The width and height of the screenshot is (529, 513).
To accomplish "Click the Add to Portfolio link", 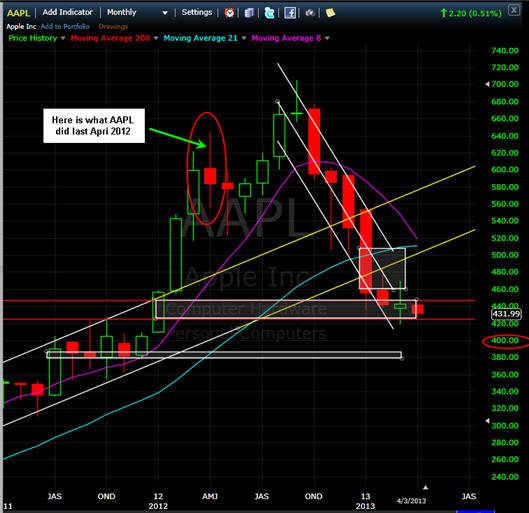I will 65,26.
